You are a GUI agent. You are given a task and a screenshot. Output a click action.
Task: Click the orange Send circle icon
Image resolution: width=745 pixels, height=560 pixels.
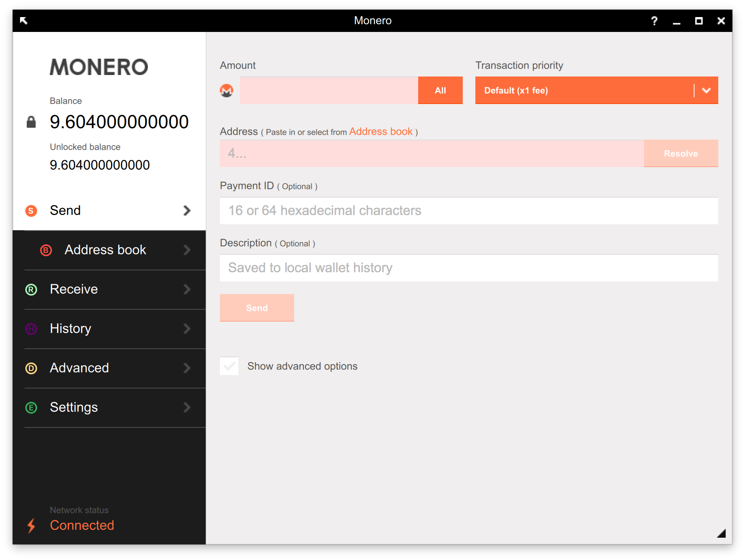[31, 211]
